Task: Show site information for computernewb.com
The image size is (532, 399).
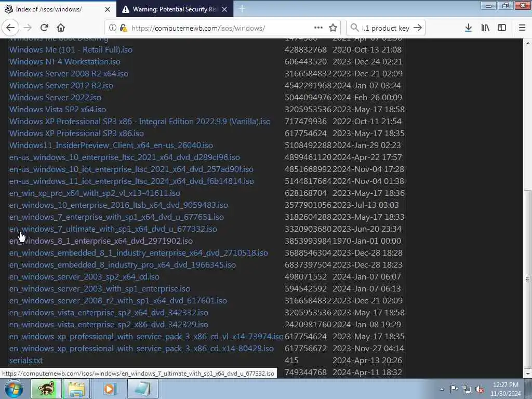Action: point(113,28)
